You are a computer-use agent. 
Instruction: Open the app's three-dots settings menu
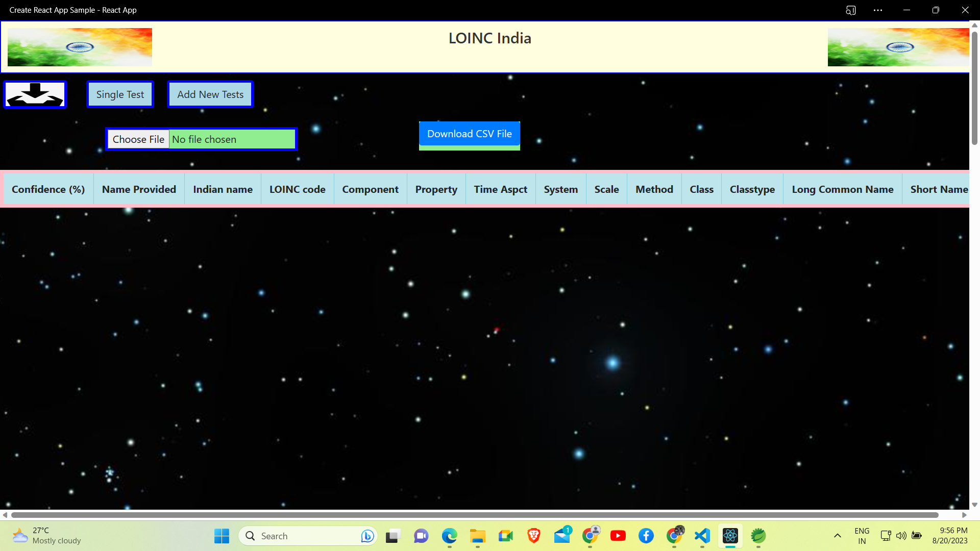coord(878,10)
